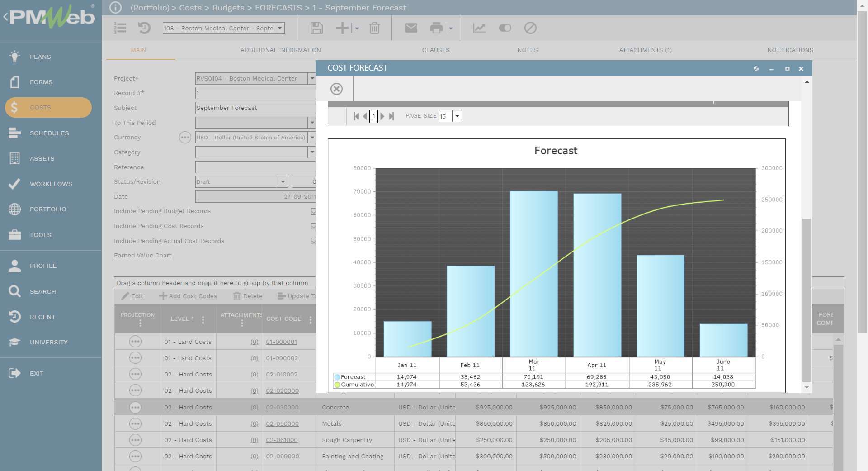Expand the Status/Revision dropdown
This screenshot has height=471, width=868.
283,182
